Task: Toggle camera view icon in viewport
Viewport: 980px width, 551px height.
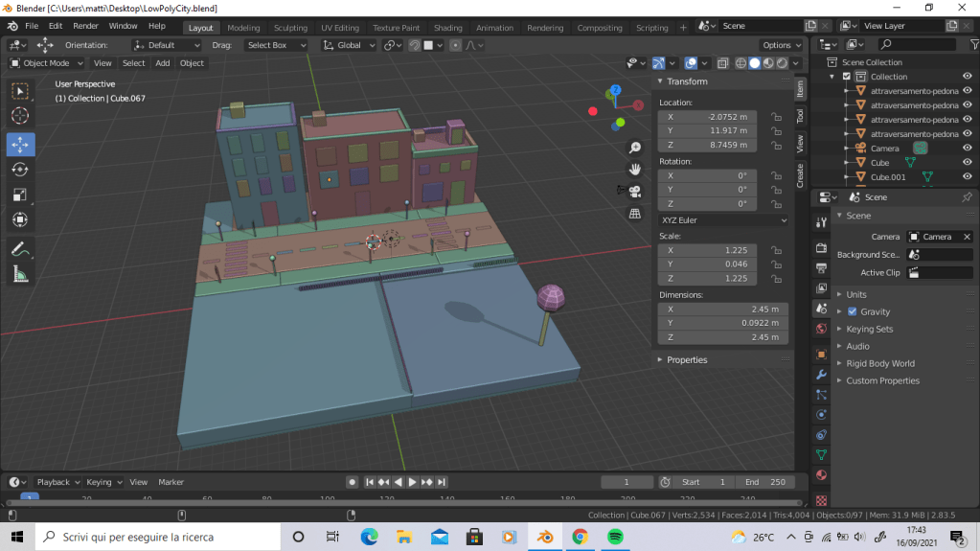Action: (x=634, y=191)
